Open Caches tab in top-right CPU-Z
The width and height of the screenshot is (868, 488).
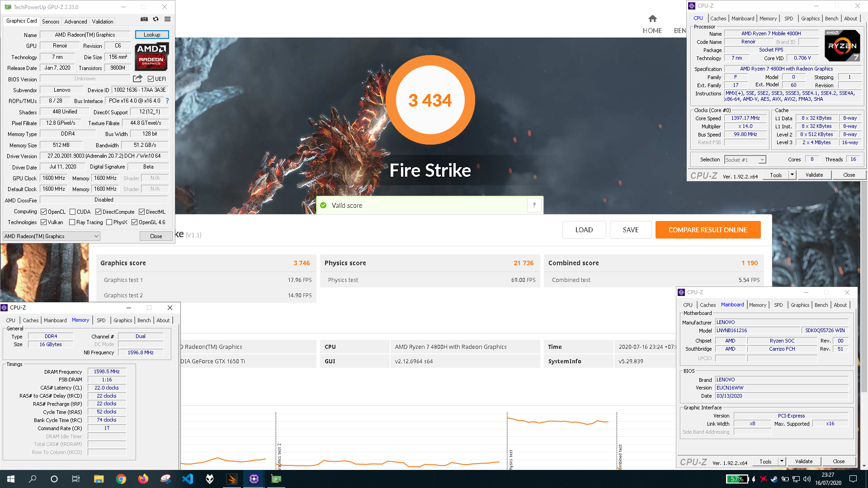tap(718, 19)
